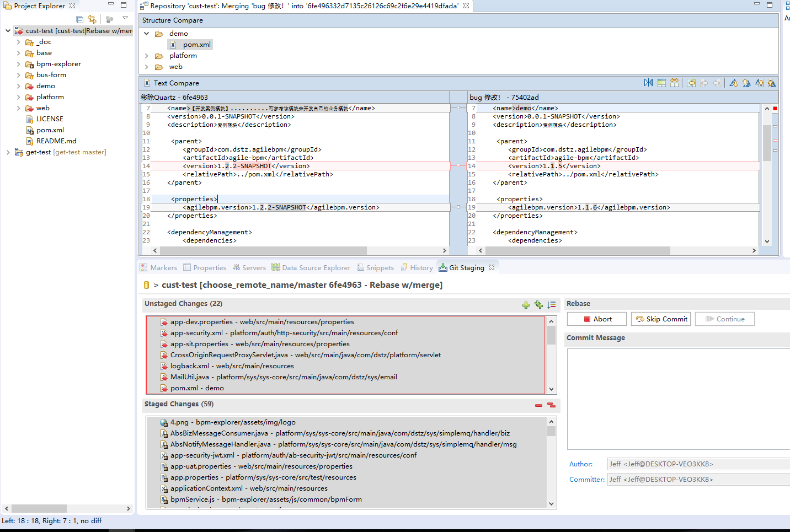
Task: Select pom.xml in Structure Compare tree
Action: (x=196, y=45)
